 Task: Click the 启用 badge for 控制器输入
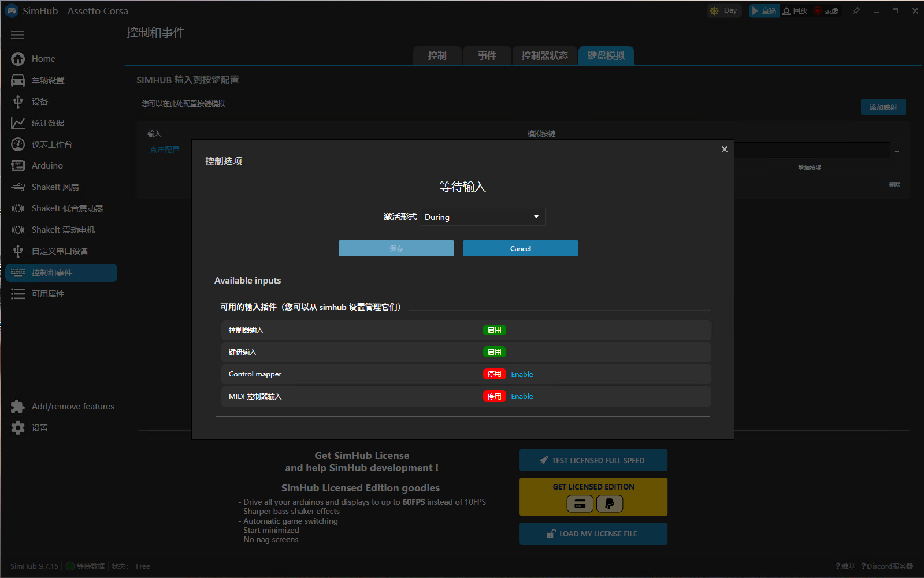(495, 330)
